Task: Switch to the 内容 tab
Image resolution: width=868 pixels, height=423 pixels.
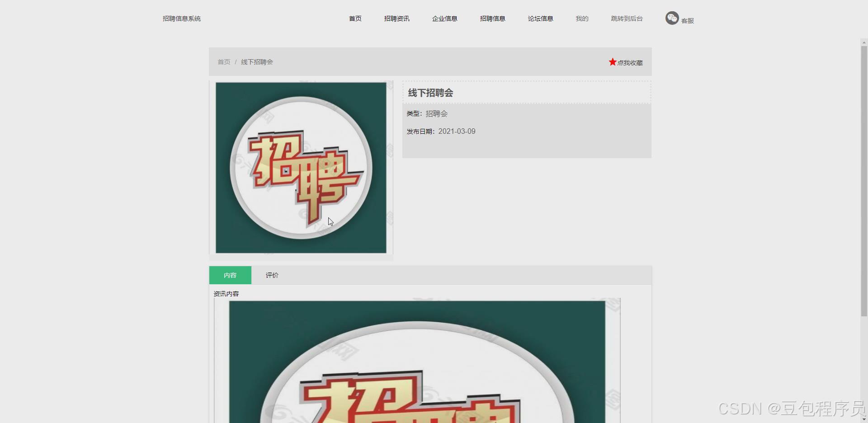Action: point(230,275)
